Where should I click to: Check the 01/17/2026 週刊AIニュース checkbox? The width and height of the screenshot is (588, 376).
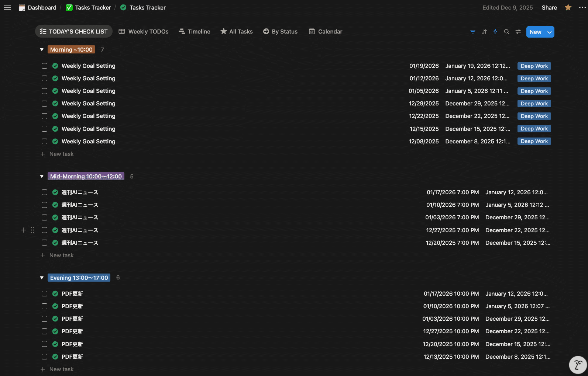44,192
